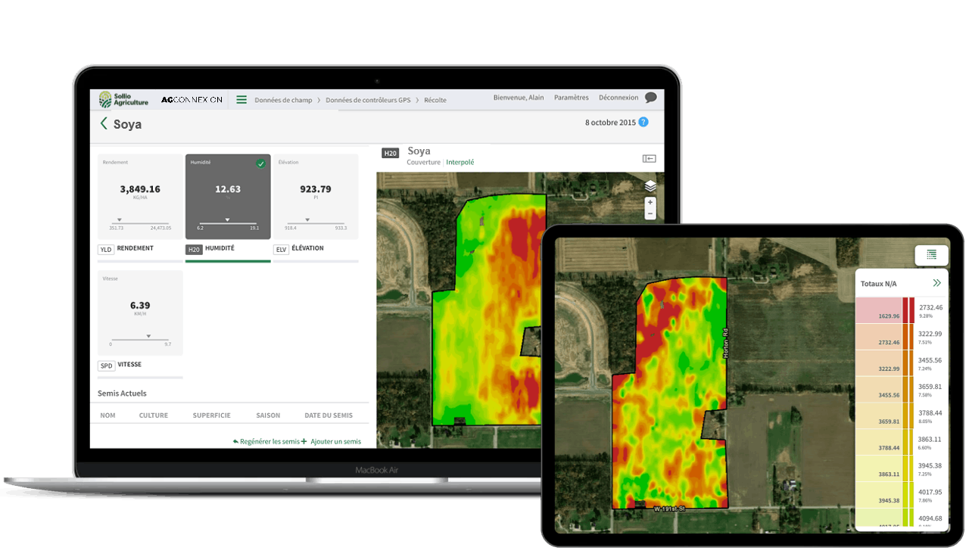Zoom out on the laptop map
Viewport: 969px width, 560px height.
coord(650,214)
